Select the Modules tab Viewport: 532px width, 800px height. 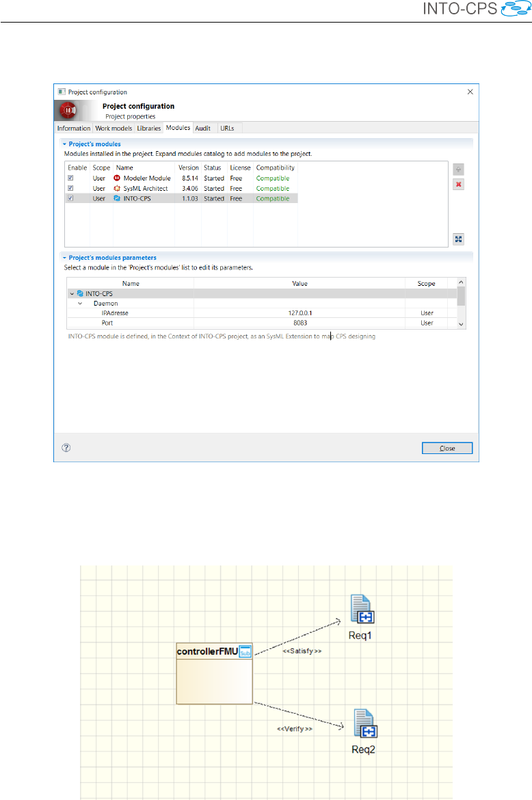(178, 128)
